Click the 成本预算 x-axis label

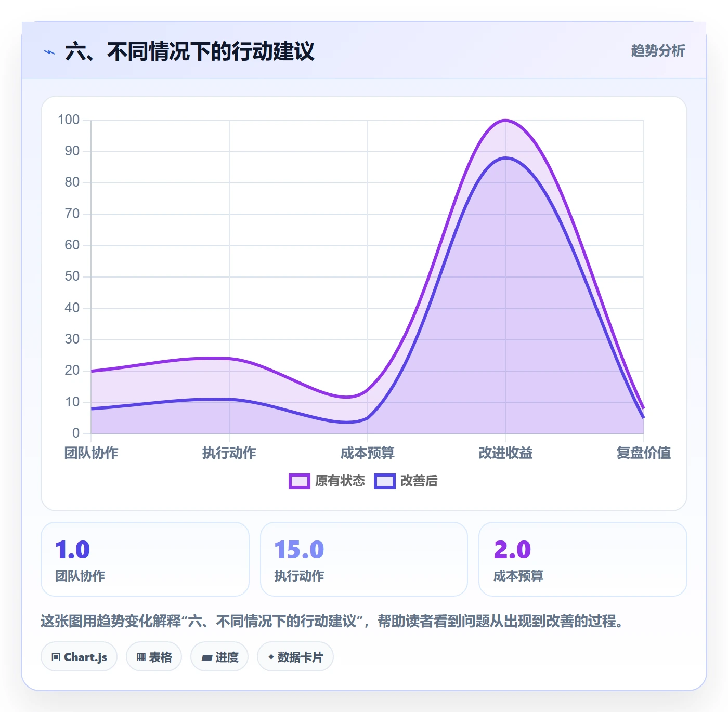(x=368, y=453)
